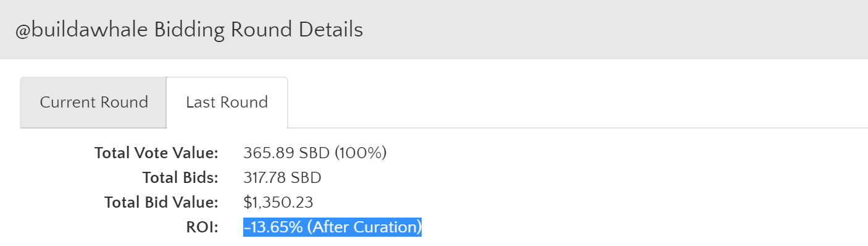
Task: Switch to the Current Round tab
Action: point(94,103)
